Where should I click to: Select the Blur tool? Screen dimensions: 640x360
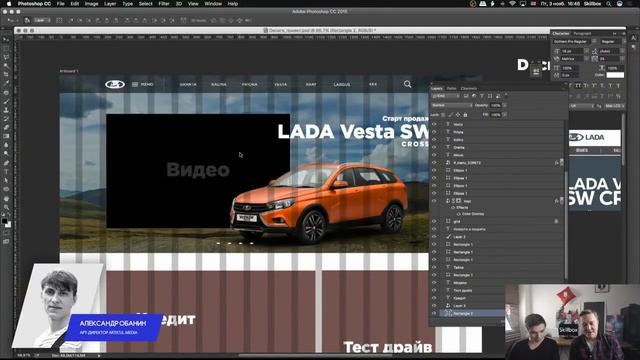coord(6,145)
